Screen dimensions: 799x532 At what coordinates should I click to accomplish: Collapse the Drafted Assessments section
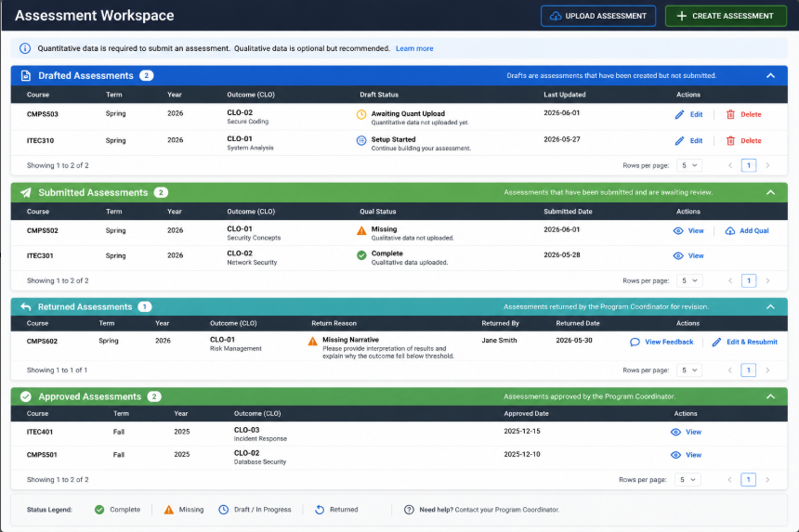tap(770, 75)
